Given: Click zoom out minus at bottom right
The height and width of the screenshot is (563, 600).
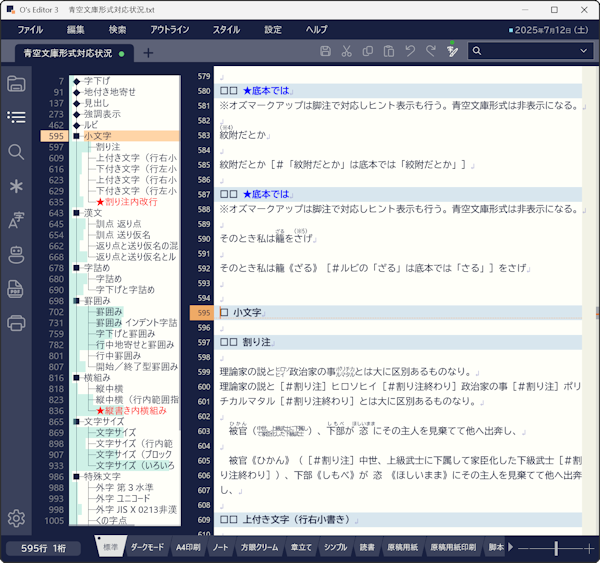Looking at the screenshot, I should (x=523, y=548).
